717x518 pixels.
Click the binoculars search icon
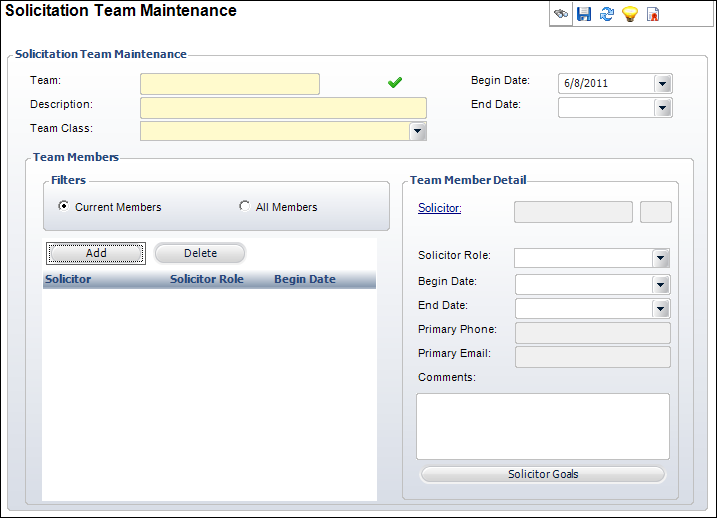coord(562,15)
